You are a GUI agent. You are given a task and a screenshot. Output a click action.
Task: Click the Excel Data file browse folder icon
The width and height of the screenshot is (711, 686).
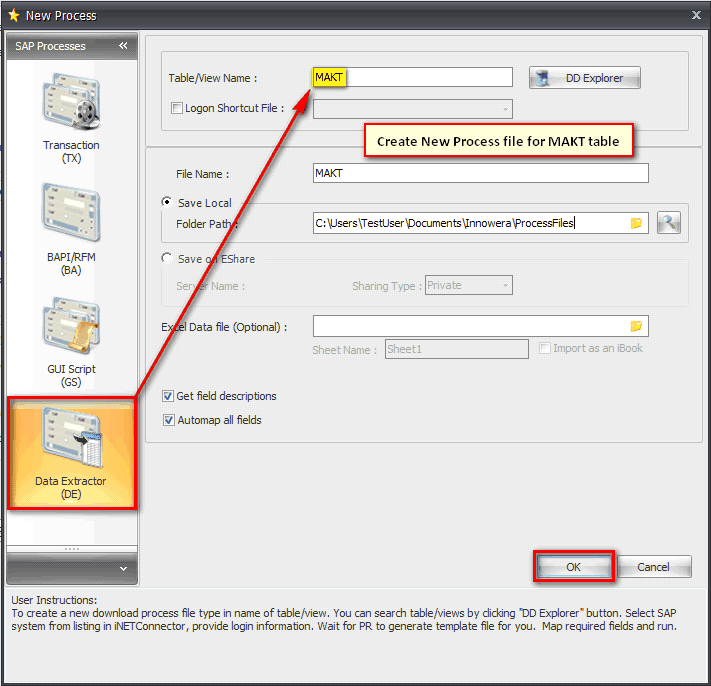(x=636, y=326)
